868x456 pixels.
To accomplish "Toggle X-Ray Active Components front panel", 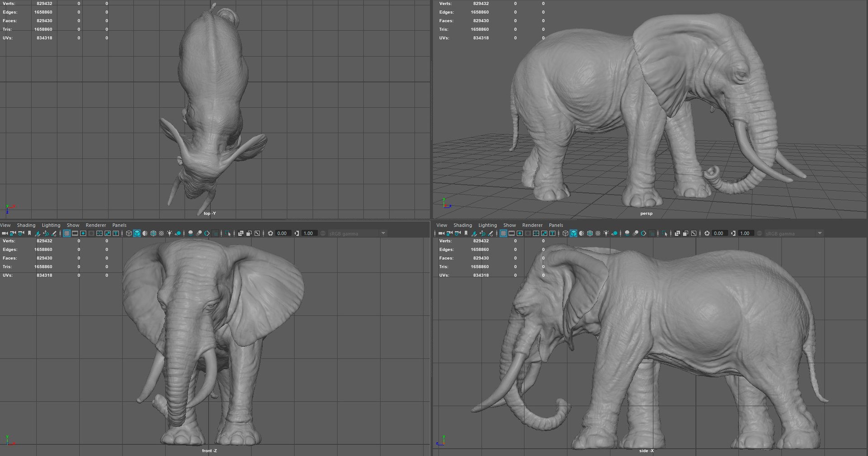I will pyautogui.click(x=249, y=233).
